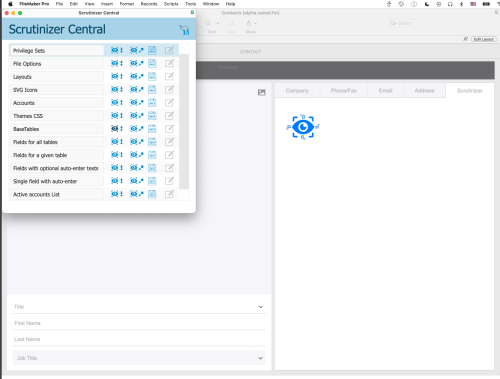Screen dimensions: 500x379
Task: Click the large blue Scrutinizer eye icon
Action: [303, 127]
